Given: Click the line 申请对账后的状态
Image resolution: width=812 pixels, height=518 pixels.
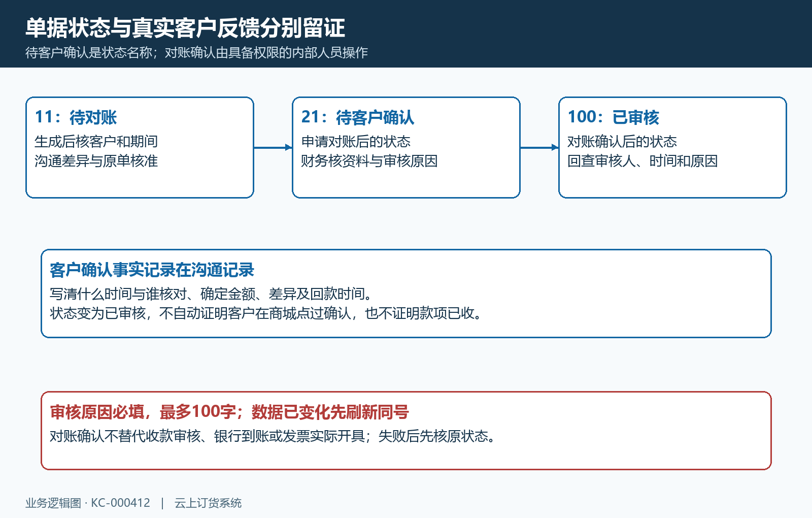Looking at the screenshot, I should coord(356,141).
